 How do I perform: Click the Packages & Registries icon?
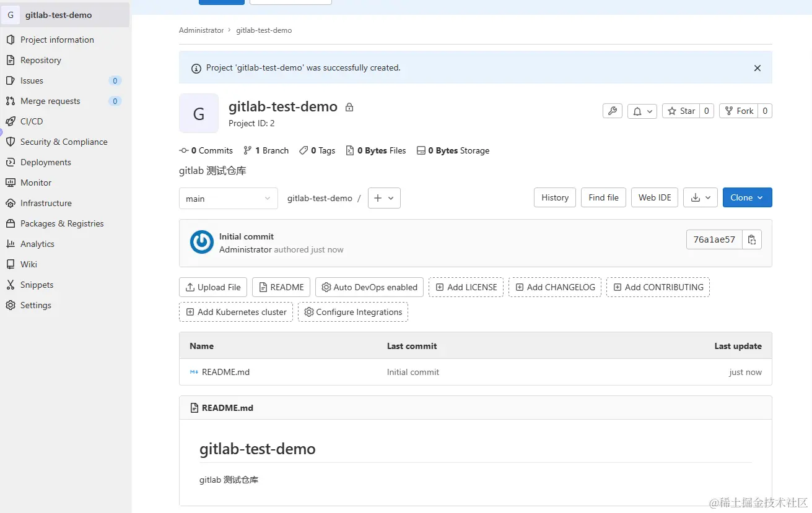(x=10, y=223)
